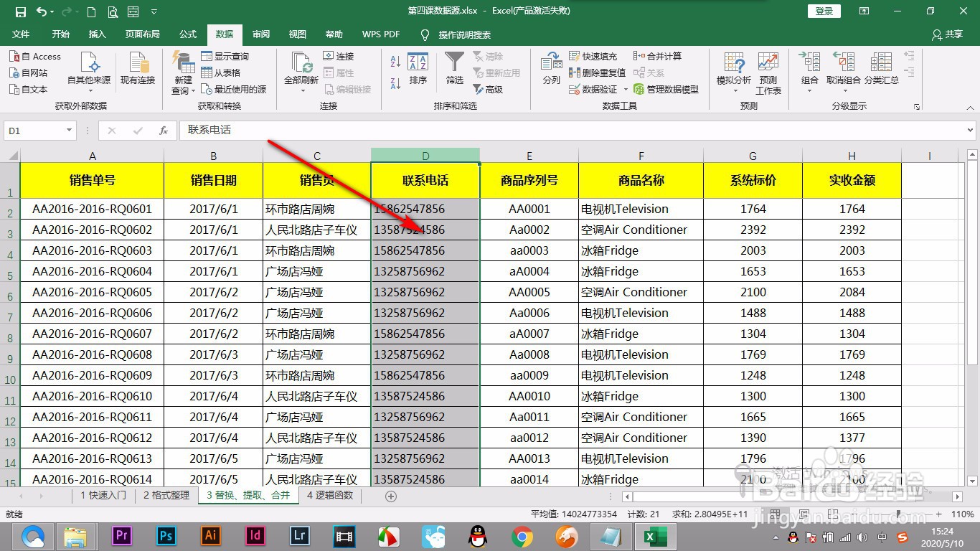Open the Connections dialog (连接)
980x551 pixels.
click(x=339, y=56)
